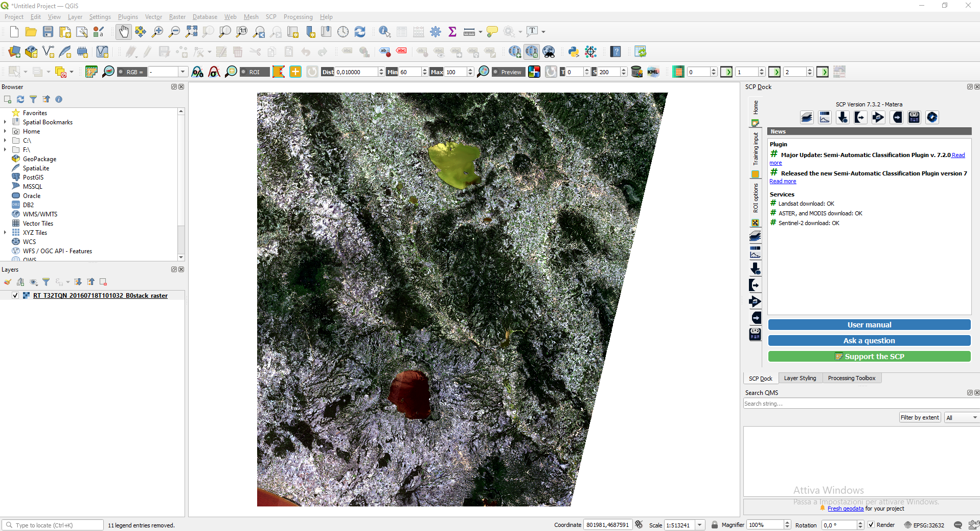Toggle the ROI radio button

point(244,72)
